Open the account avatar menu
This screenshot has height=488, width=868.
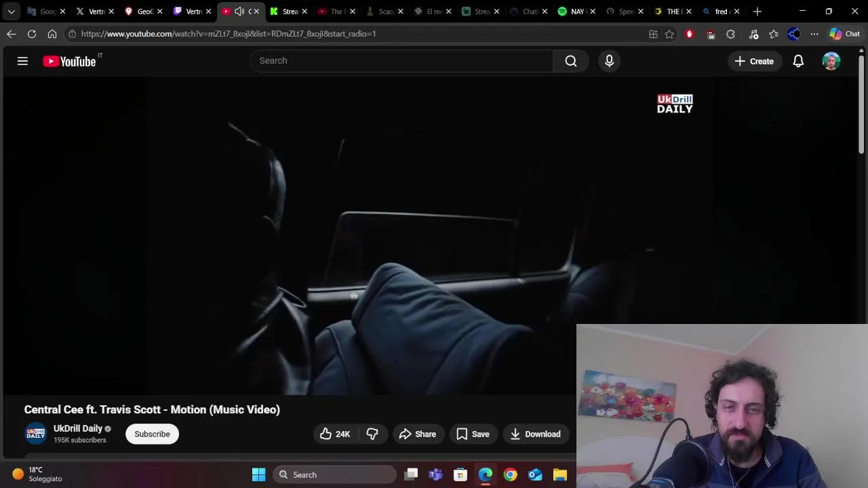pos(831,61)
